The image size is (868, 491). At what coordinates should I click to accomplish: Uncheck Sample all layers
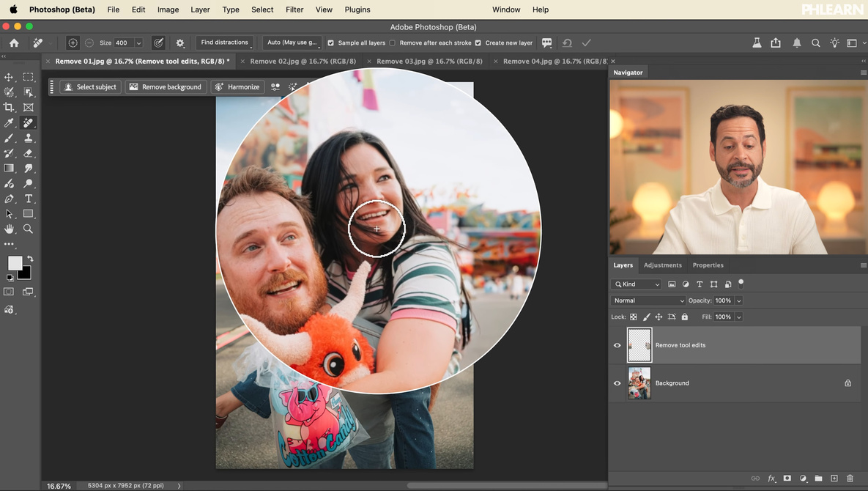(x=330, y=43)
